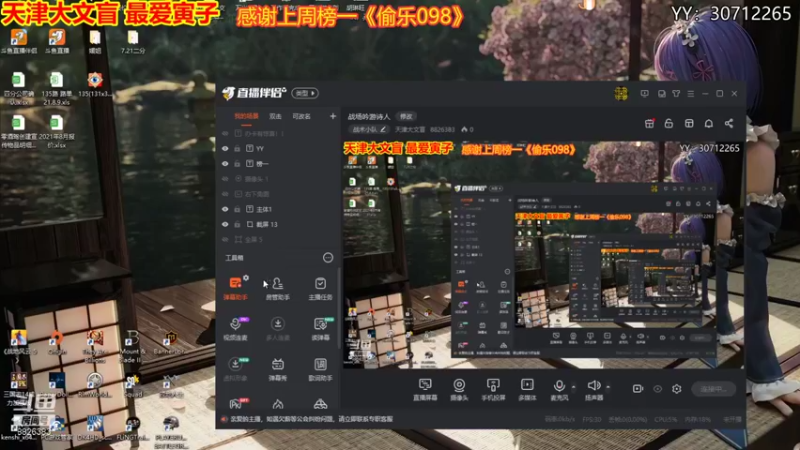Switch to the 我的场景 tab
This screenshot has width=800, height=450.
tap(246, 116)
